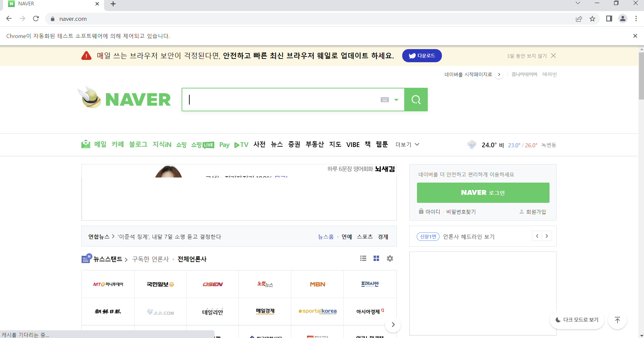Open the 뉴스 menu

click(277, 144)
